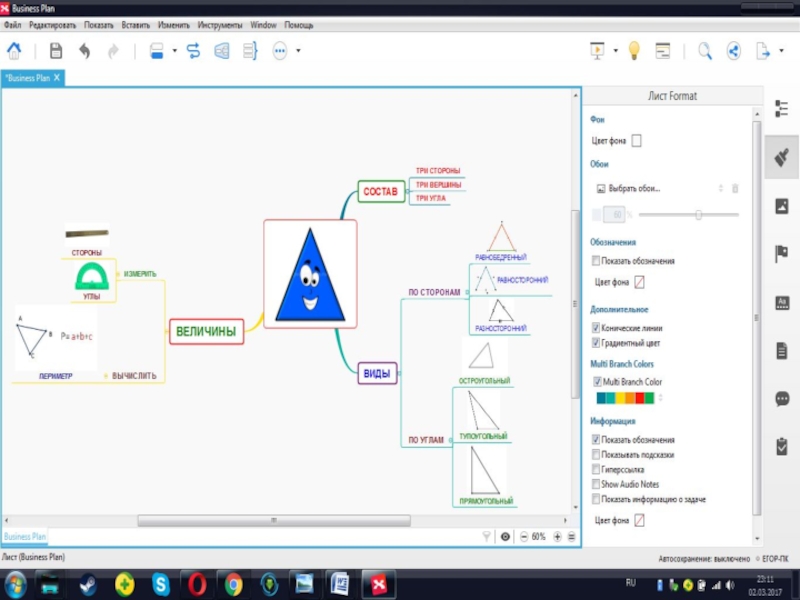
Task: Click the magnifier search icon in the toolbar
Action: [x=705, y=51]
